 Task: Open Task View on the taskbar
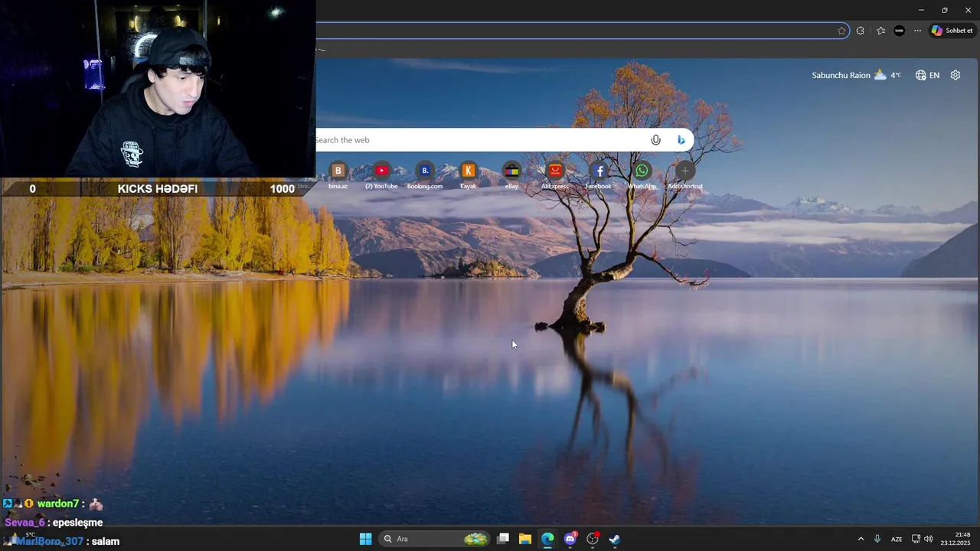[x=503, y=539]
